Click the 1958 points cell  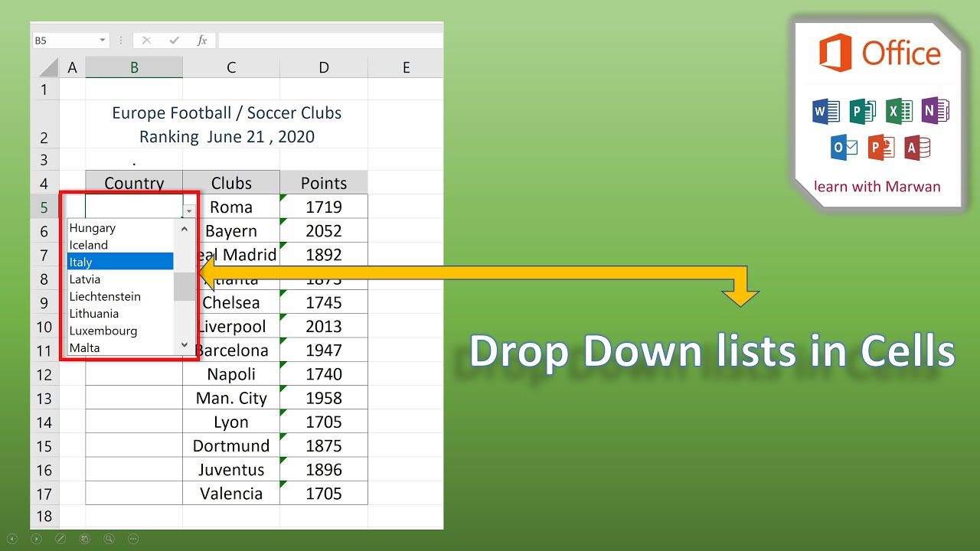click(324, 398)
